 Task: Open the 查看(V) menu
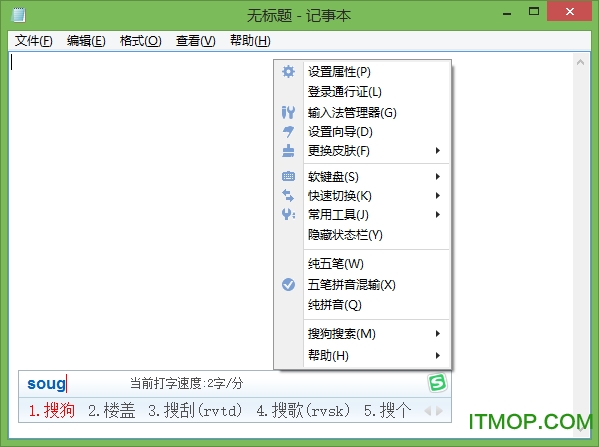pos(196,40)
